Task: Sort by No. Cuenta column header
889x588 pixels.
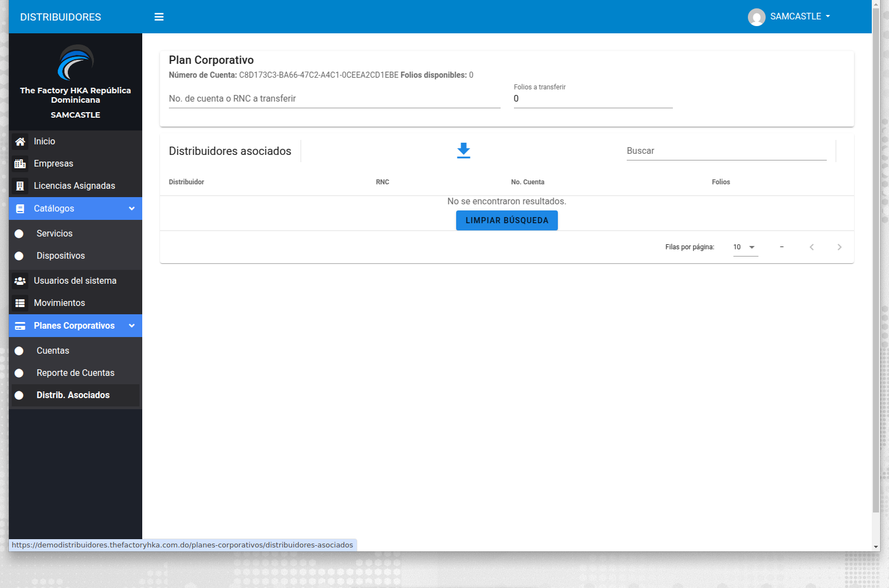Action: 528,182
